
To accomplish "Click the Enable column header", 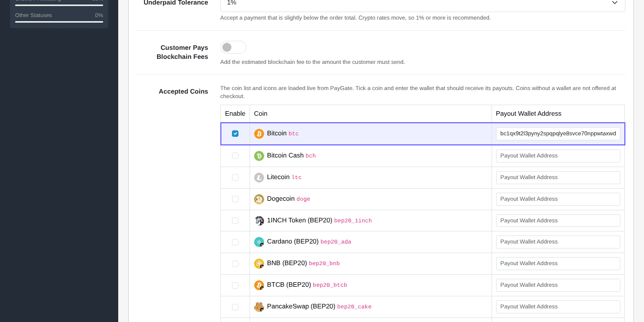I will click(x=235, y=114).
